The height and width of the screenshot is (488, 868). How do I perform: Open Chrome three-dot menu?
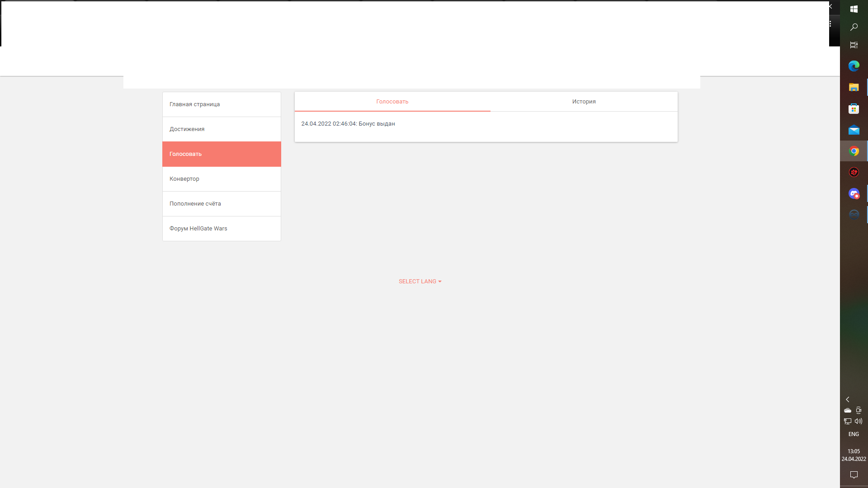tap(830, 24)
